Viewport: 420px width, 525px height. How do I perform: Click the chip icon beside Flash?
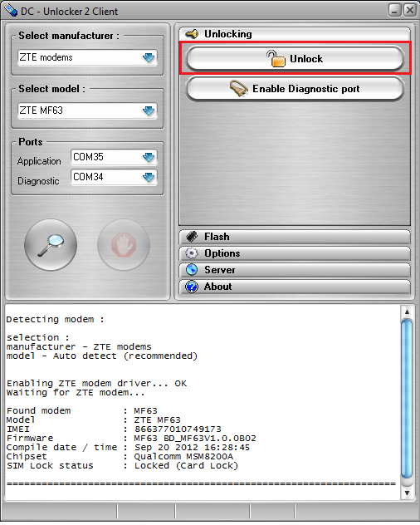tap(192, 237)
